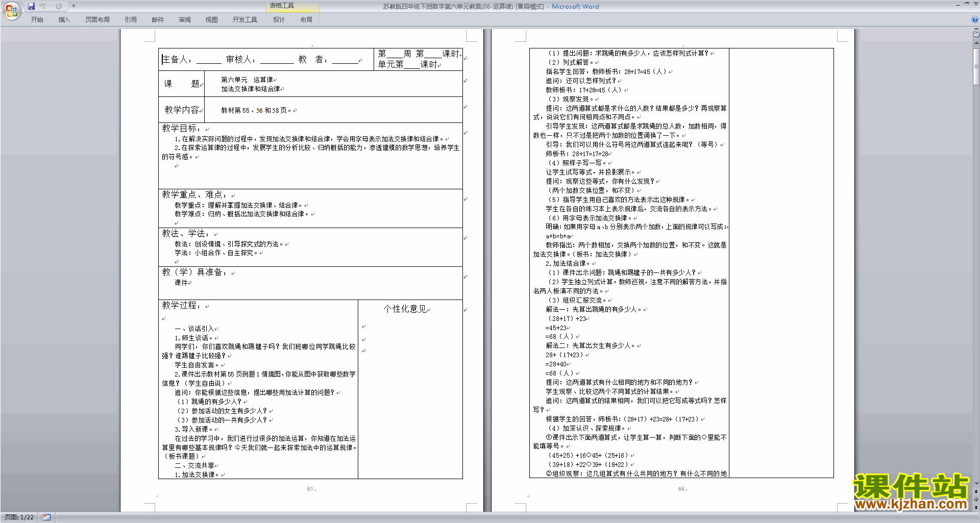
Task: Click the vertical scrollbar up arrow
Action: (976, 43)
